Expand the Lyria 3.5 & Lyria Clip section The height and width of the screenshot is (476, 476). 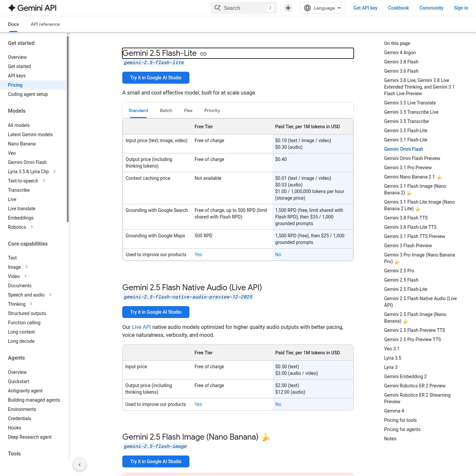(55, 171)
